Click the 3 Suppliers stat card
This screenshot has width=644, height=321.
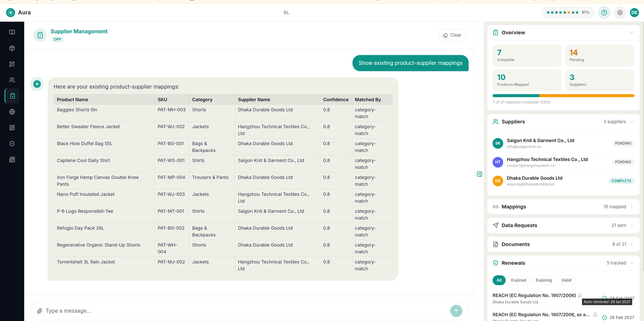(600, 80)
